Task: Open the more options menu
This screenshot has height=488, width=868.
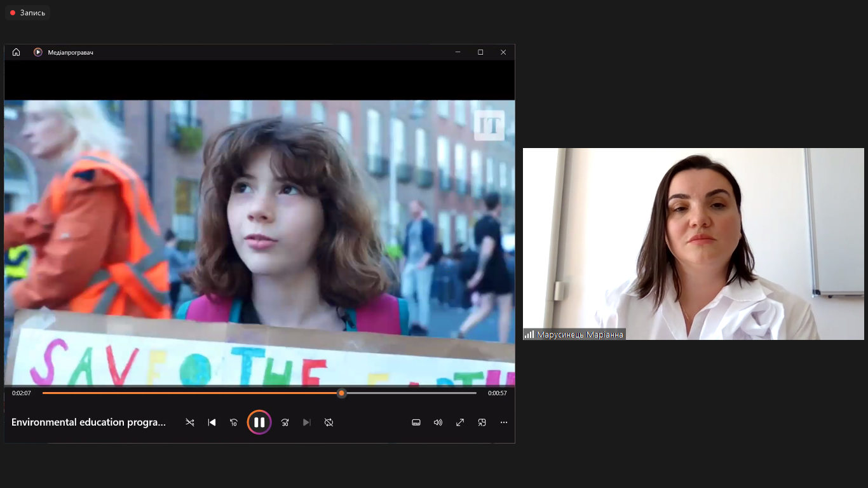Action: [504, 423]
